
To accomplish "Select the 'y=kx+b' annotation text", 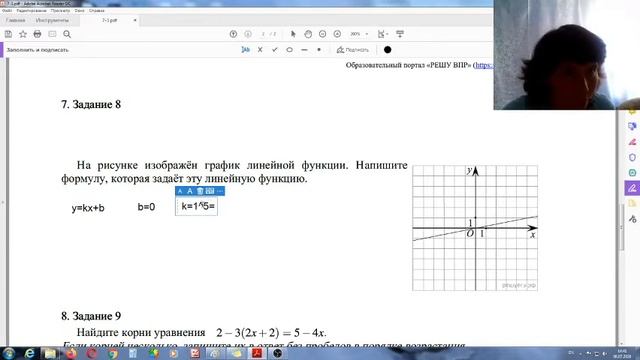I will click(88, 208).
